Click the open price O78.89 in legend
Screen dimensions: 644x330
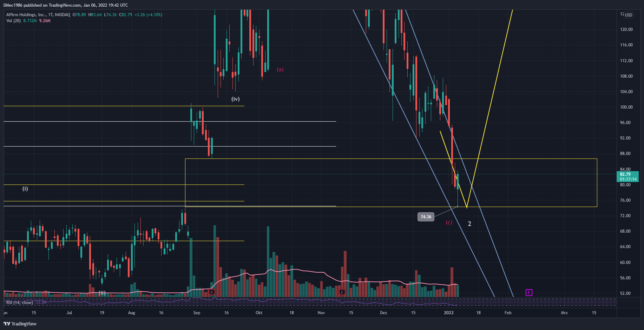point(79,15)
